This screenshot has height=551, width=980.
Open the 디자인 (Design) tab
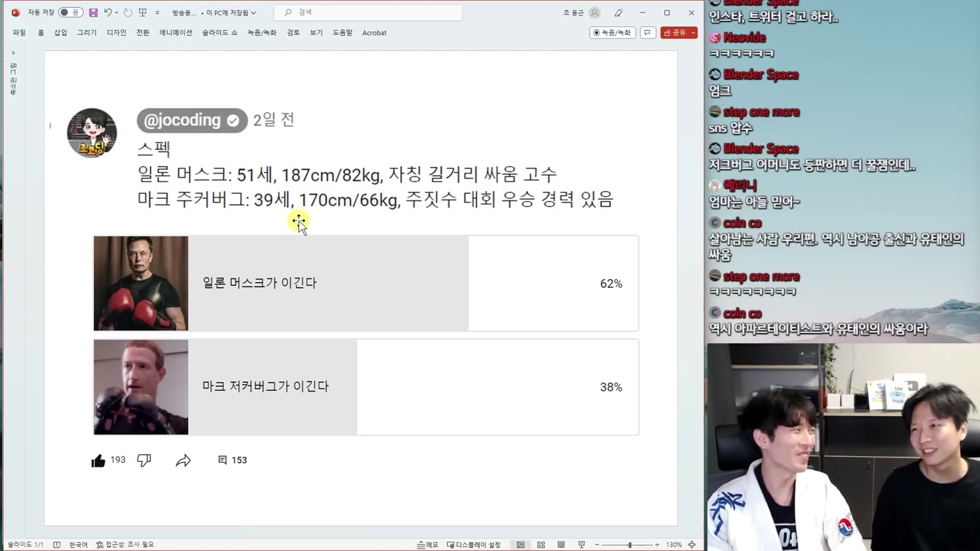tap(117, 33)
